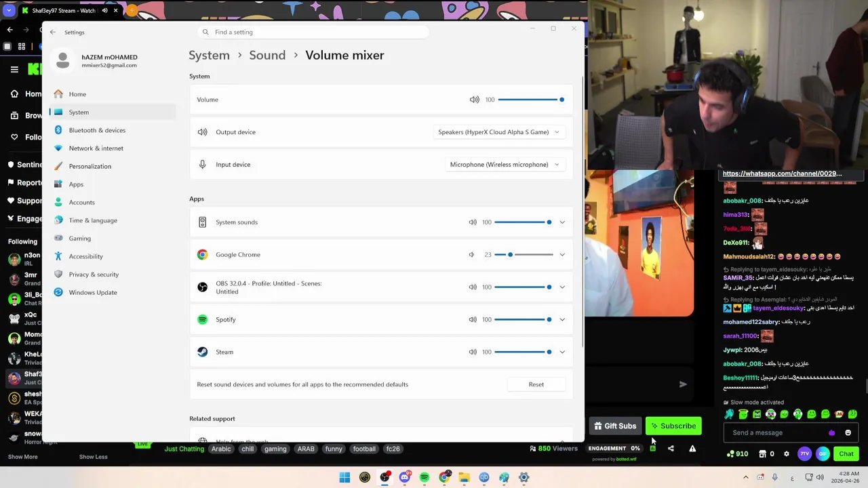Mute Google Chrome in volume mixer
Viewport: 868px width, 488px height.
472,255
